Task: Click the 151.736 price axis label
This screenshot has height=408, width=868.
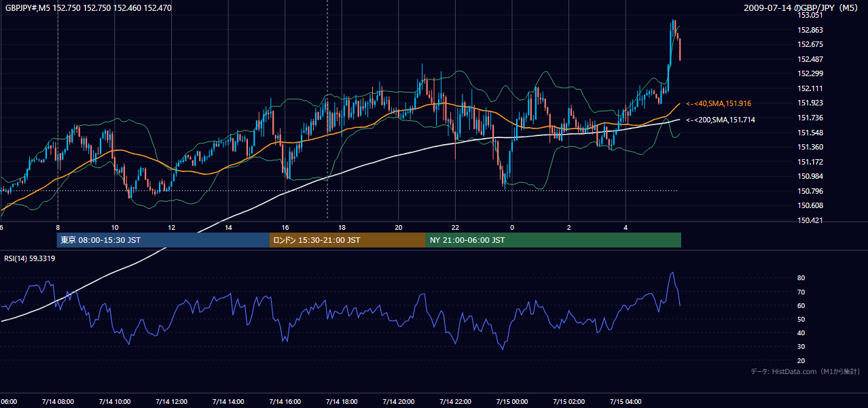Action: point(810,118)
